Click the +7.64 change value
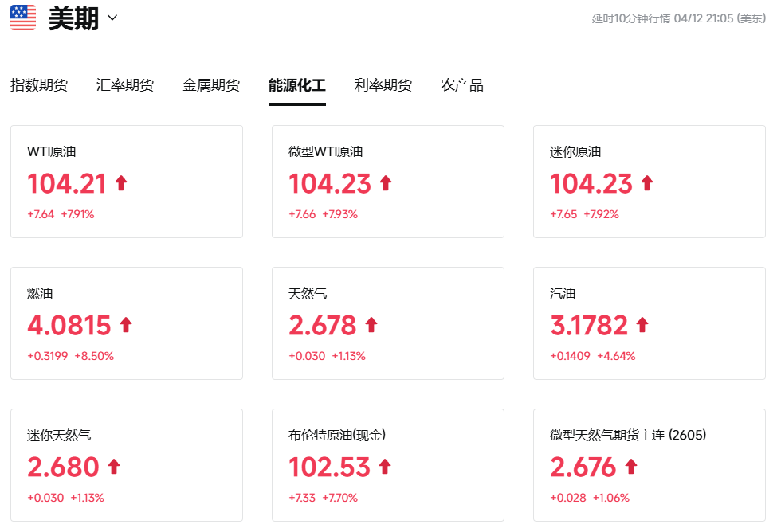Viewport: 781px width, 532px height. click(41, 214)
